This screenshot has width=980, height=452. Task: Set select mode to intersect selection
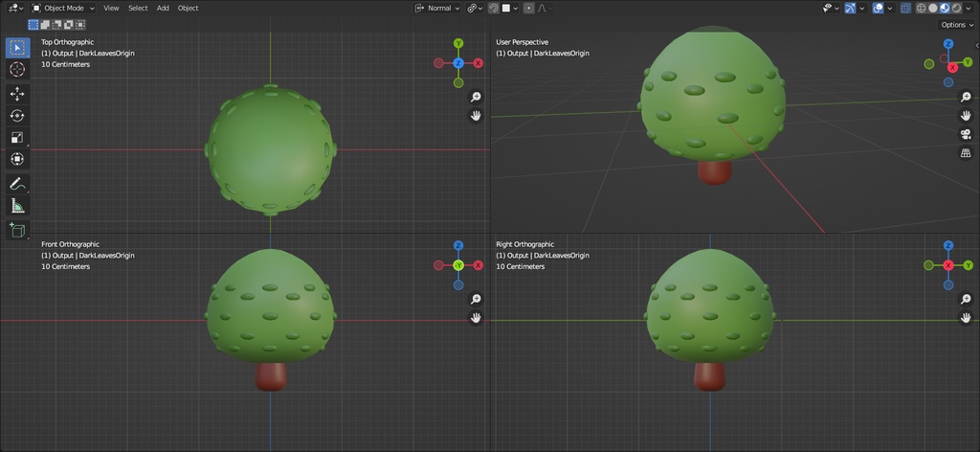point(80,25)
